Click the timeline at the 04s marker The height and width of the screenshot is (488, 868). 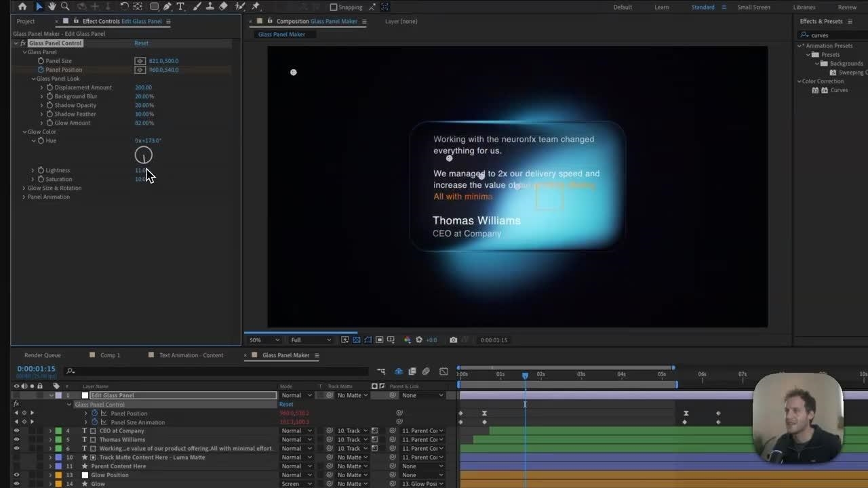pyautogui.click(x=621, y=374)
